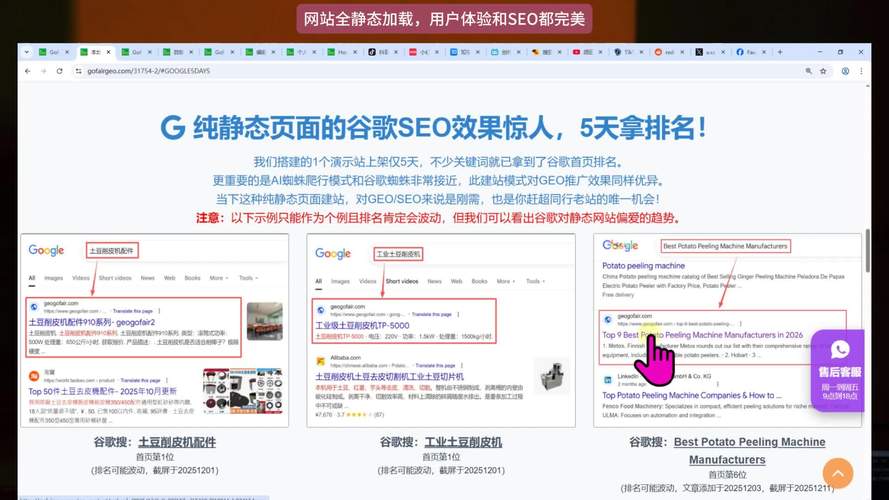Close the Reddit tab
The image size is (889, 500).
click(682, 52)
